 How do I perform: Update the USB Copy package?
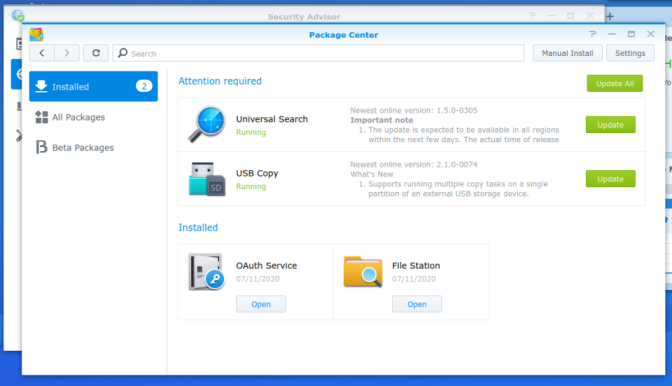point(610,179)
